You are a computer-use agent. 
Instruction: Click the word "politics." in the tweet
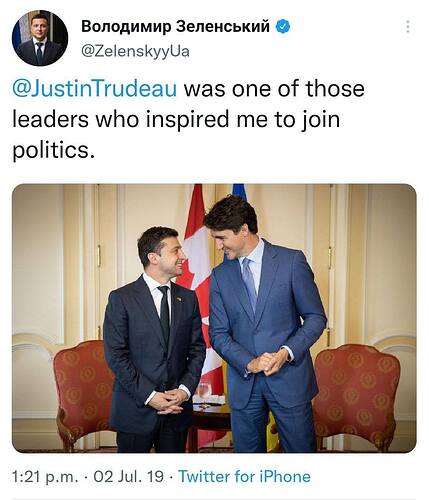coord(52,150)
